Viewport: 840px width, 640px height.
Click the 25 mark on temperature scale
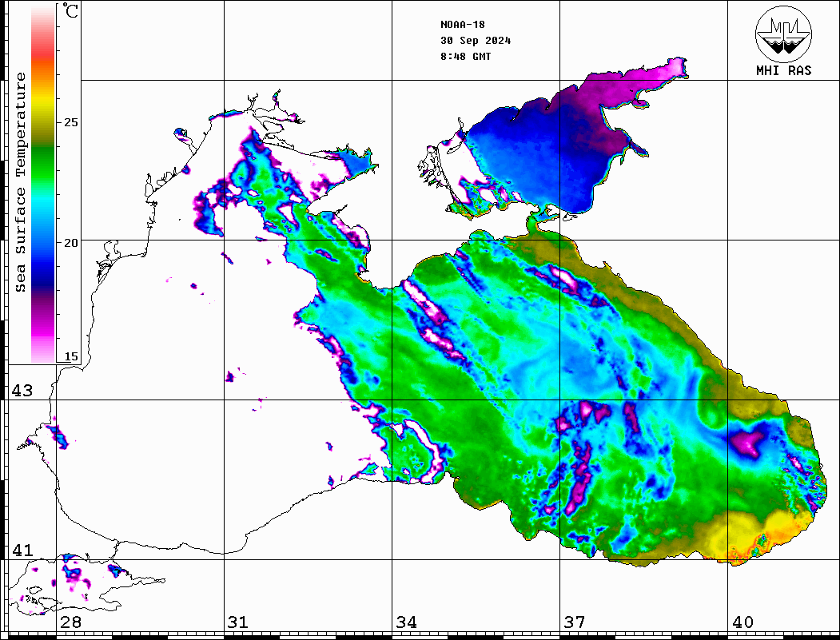pos(70,122)
